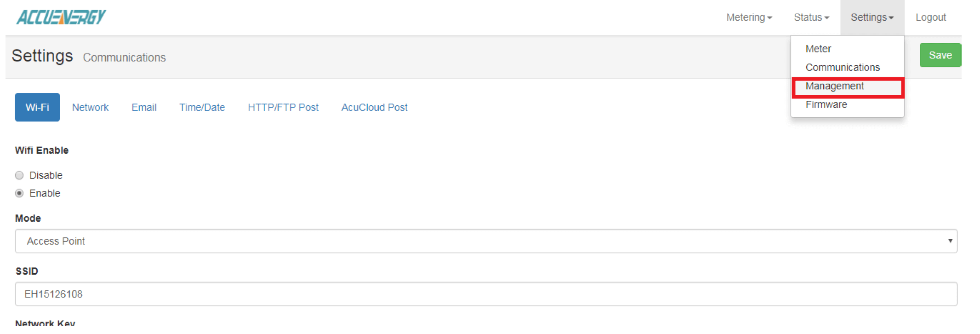Click the Accuenergy logo
Image resolution: width=980 pixels, height=334 pixels.
(61, 17)
